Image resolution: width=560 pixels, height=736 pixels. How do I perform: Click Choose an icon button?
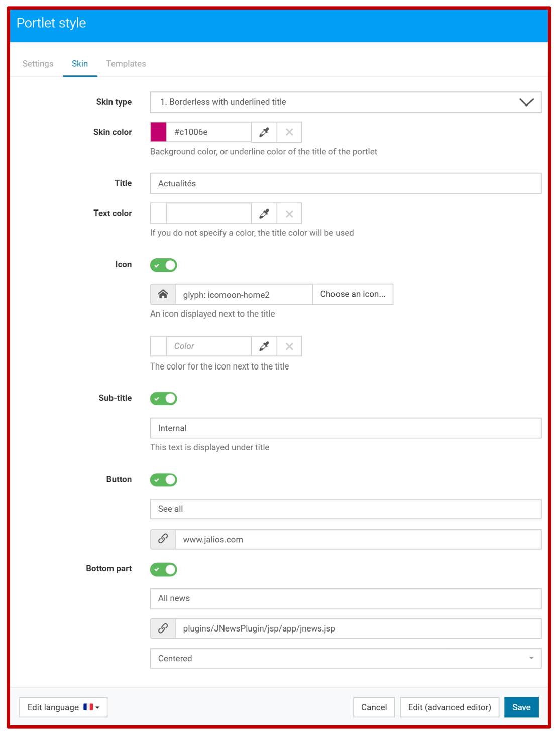(353, 294)
